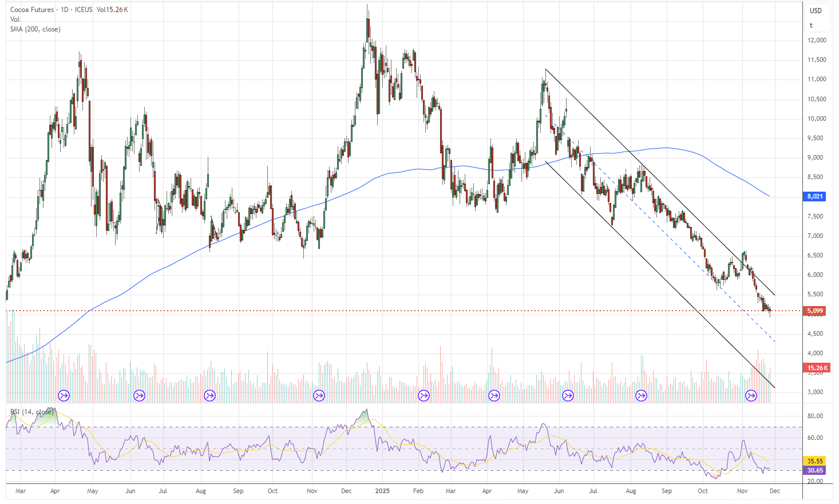The height and width of the screenshot is (504, 839).
Task: Click the circular arrows marker below August 2025
Action: point(642,395)
